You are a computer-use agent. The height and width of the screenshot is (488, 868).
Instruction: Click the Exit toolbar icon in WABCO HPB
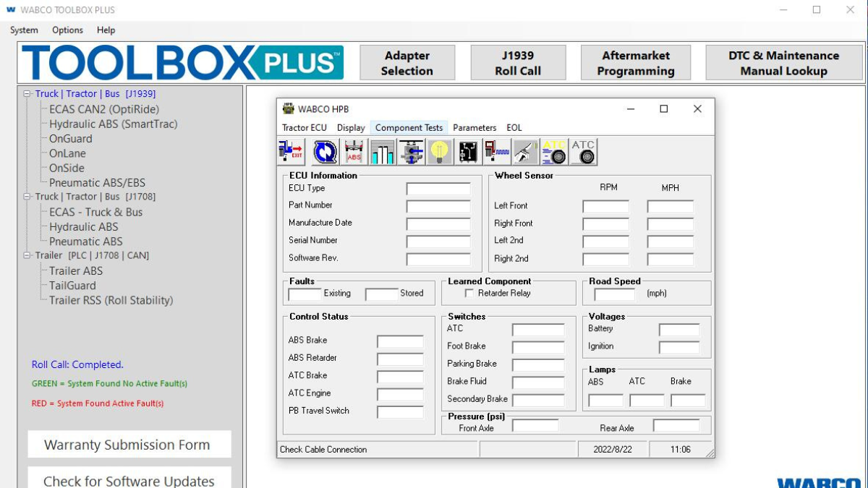[x=291, y=152]
